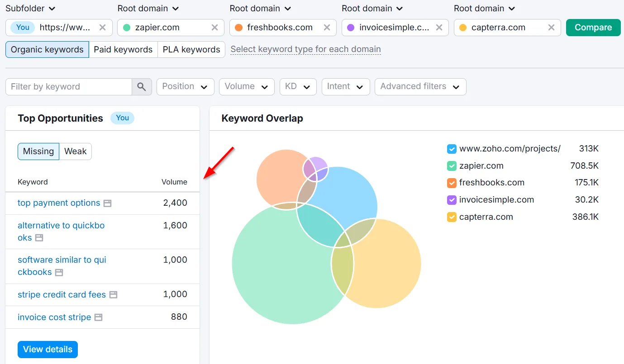
Task: Click Select keyword type for each domain
Action: tap(306, 49)
